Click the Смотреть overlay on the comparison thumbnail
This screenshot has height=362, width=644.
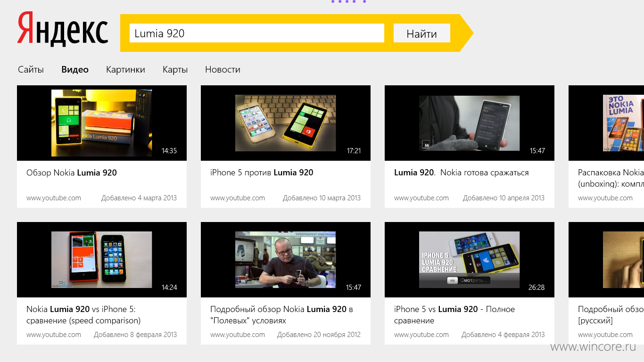pyautogui.click(x=468, y=280)
